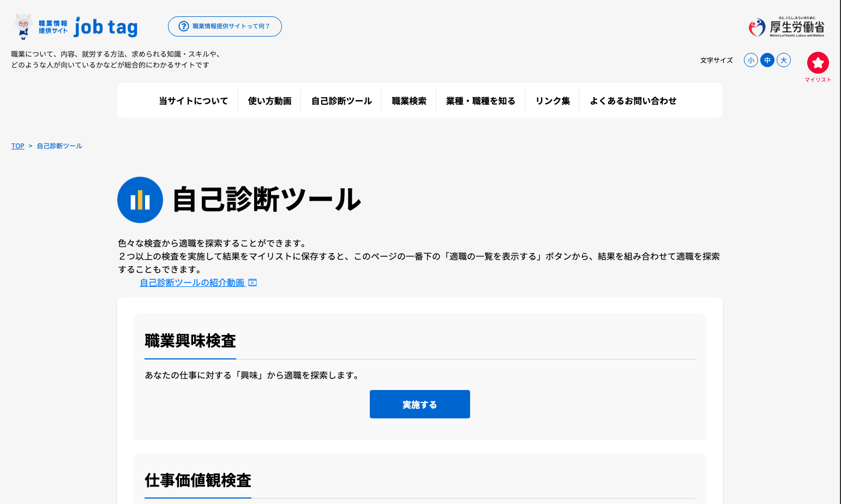Screen dimensions: 841x504
Task: Set font size to medium (中)
Action: click(x=767, y=61)
